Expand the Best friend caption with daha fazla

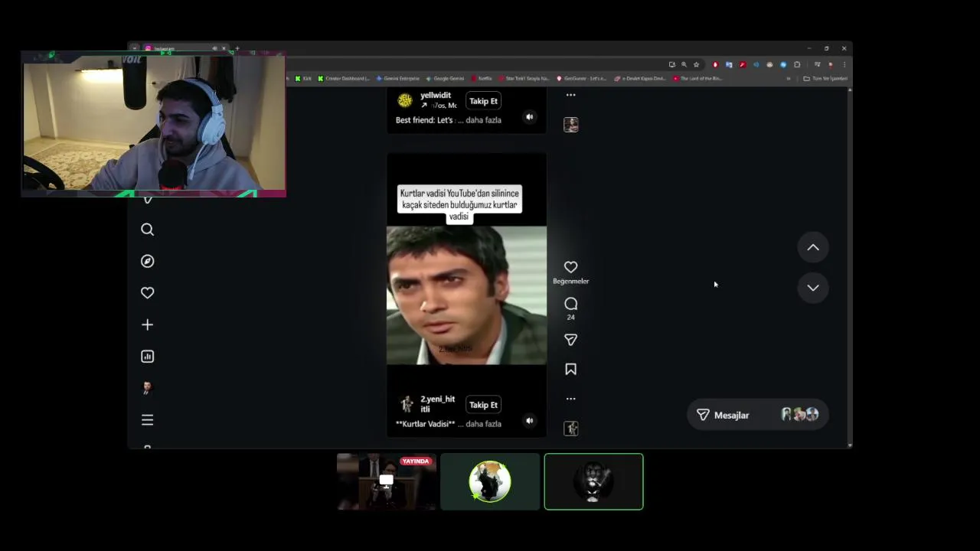483,120
